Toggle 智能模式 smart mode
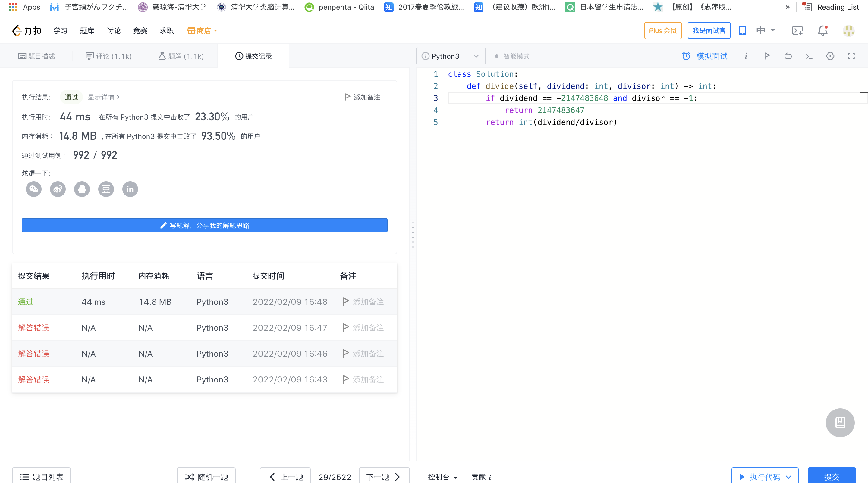 (512, 56)
